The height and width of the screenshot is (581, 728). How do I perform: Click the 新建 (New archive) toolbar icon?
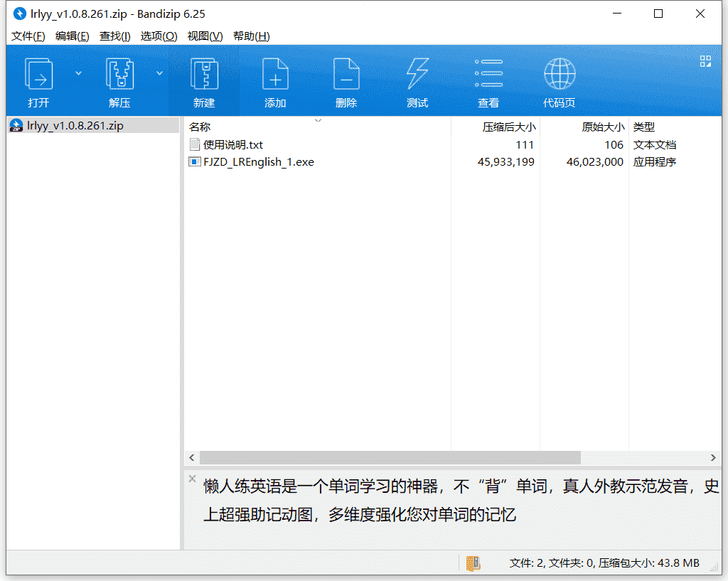click(x=204, y=74)
